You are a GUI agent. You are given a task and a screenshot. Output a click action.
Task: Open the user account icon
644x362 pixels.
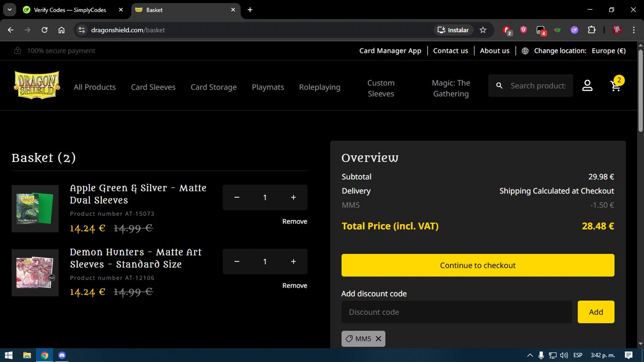pyautogui.click(x=587, y=86)
